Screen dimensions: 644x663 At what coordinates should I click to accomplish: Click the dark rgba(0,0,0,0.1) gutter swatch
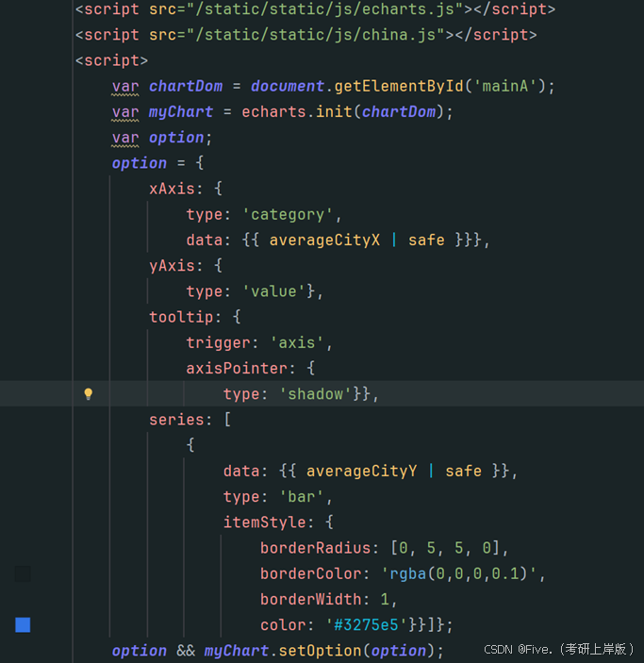coord(23,573)
